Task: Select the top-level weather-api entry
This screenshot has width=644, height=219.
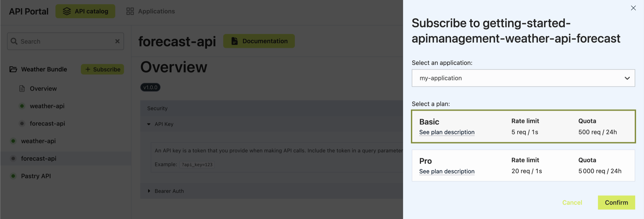Action: point(38,141)
